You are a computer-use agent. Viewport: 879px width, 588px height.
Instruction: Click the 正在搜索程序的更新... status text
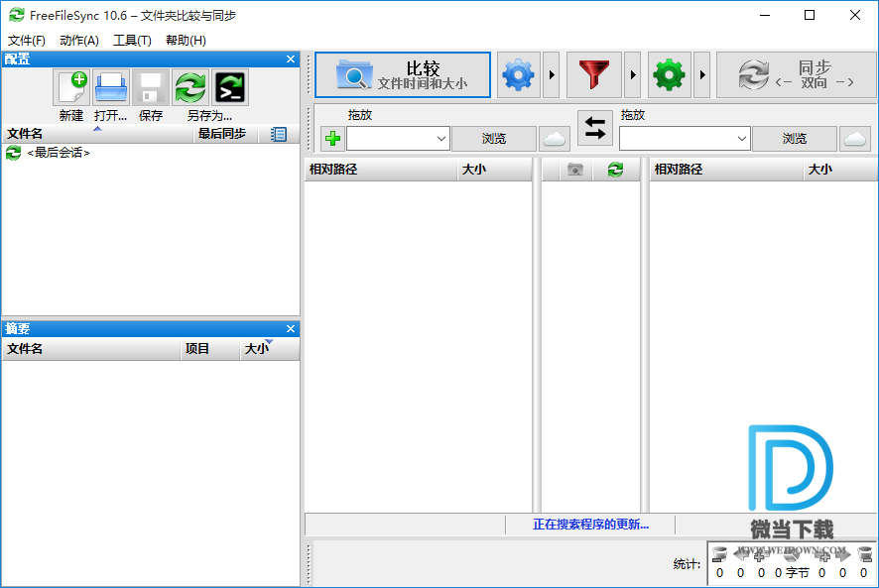590,525
